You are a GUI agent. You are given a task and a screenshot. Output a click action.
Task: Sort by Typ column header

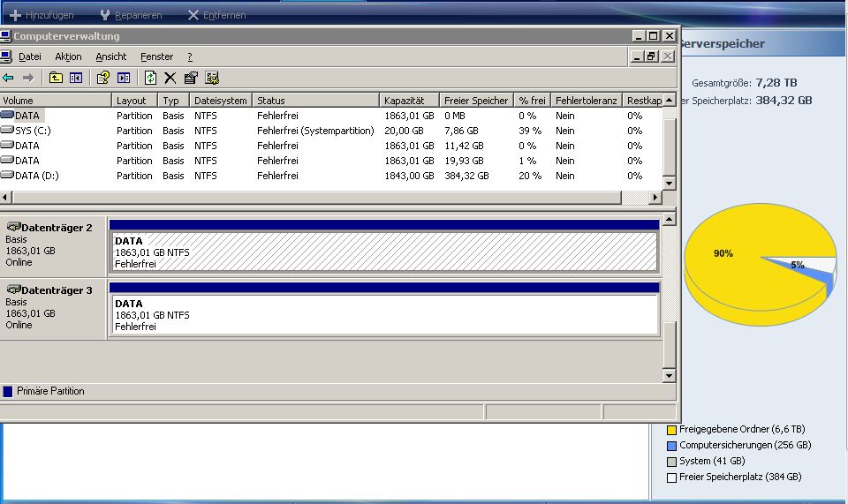[174, 101]
